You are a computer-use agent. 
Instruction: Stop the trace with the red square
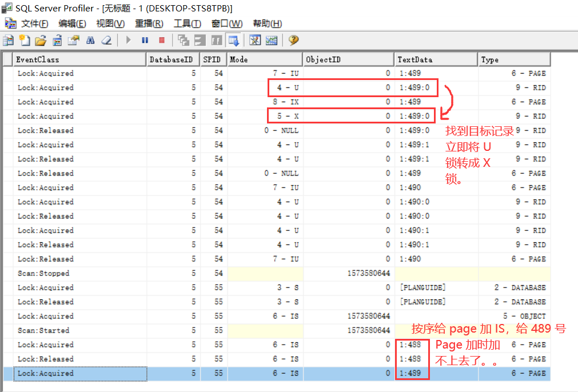[162, 41]
